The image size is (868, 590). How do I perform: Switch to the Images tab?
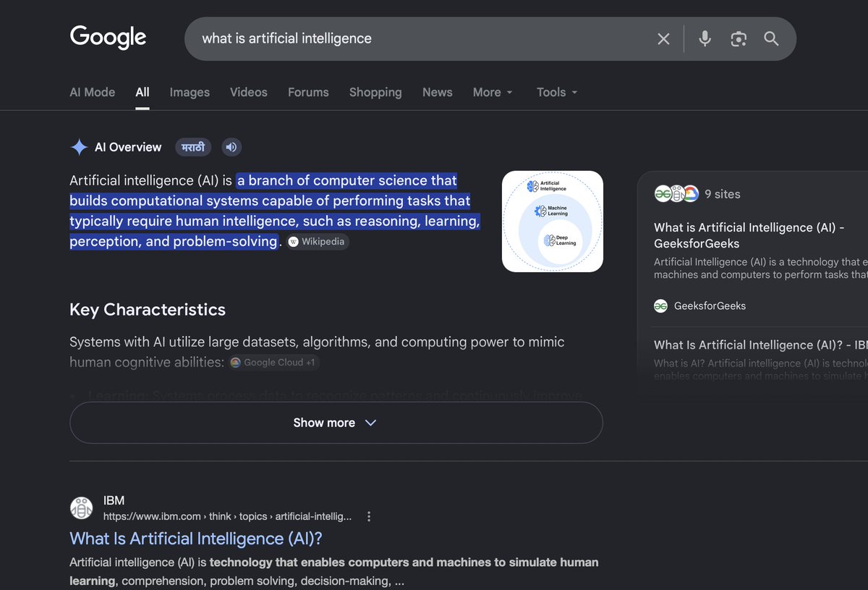point(190,92)
